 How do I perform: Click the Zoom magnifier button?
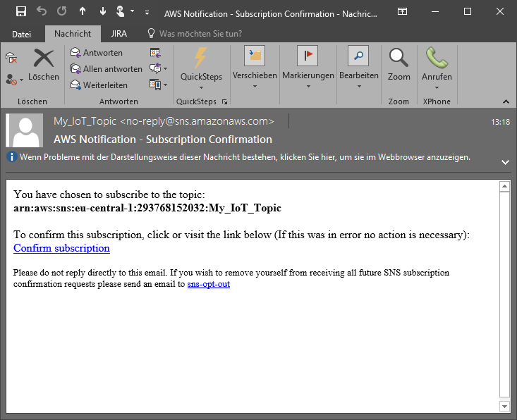(x=399, y=65)
